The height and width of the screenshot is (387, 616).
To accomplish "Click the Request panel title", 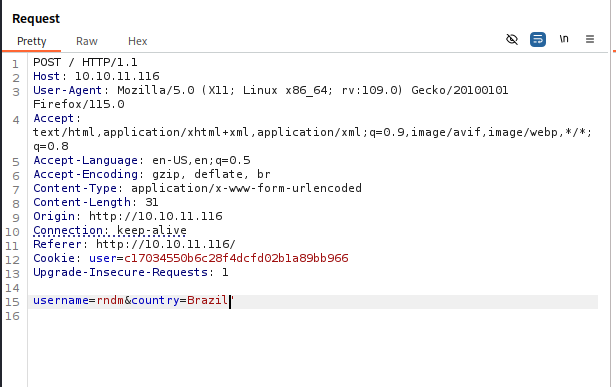I will (36, 19).
